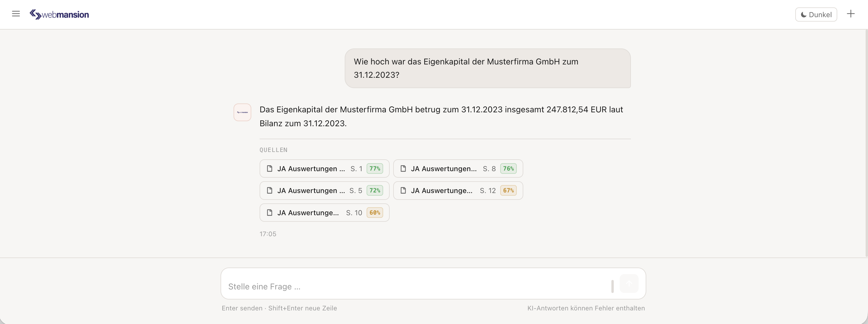Open source JA Auswertungen page 1
868x324 pixels.
(324, 169)
